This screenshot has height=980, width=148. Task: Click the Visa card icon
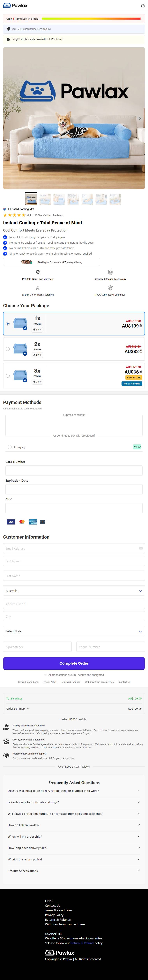11,522
